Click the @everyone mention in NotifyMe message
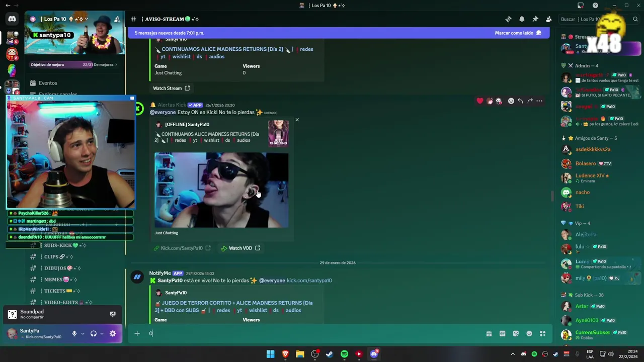644x362 pixels. [x=272, y=281]
